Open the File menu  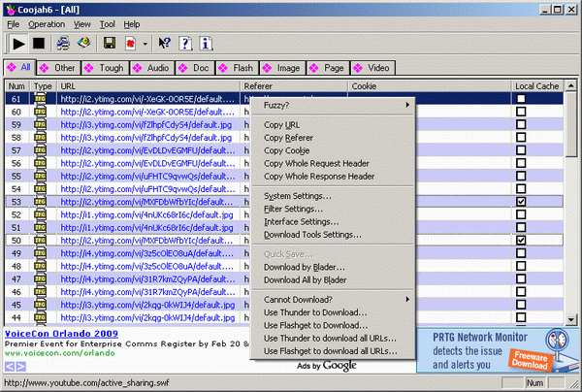(13, 24)
